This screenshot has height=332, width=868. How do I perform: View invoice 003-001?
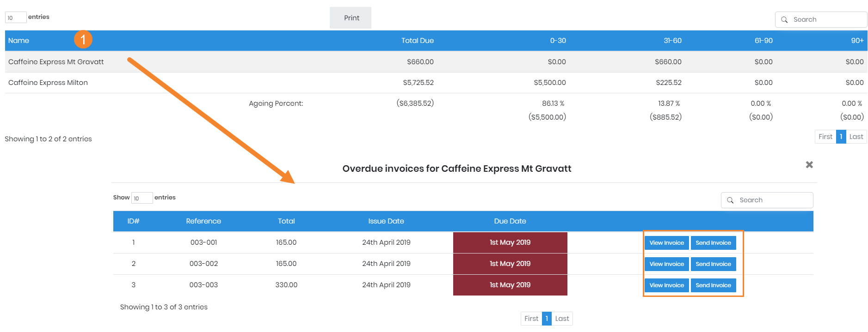[x=666, y=243]
